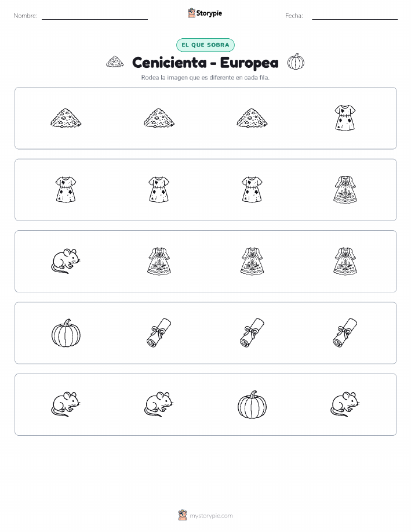The width and height of the screenshot is (411, 532).
Task: Click the ash pile icon beside the title
Action: point(115,61)
